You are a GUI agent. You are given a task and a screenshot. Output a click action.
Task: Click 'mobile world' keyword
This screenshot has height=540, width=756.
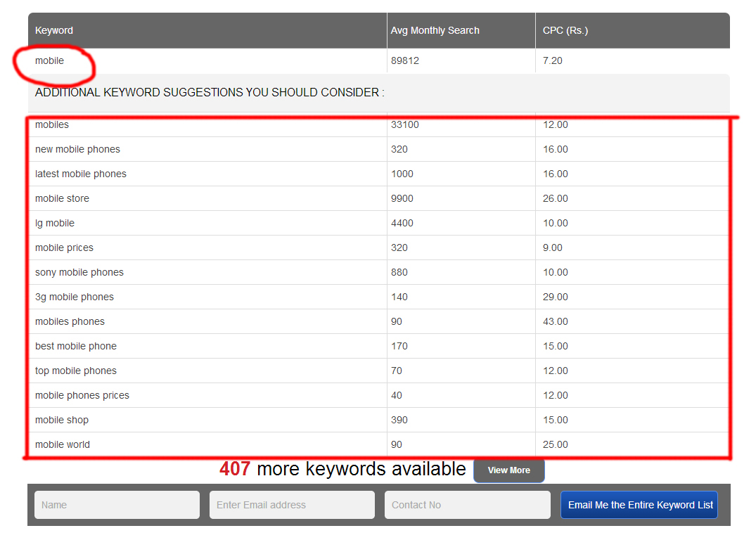coord(63,444)
